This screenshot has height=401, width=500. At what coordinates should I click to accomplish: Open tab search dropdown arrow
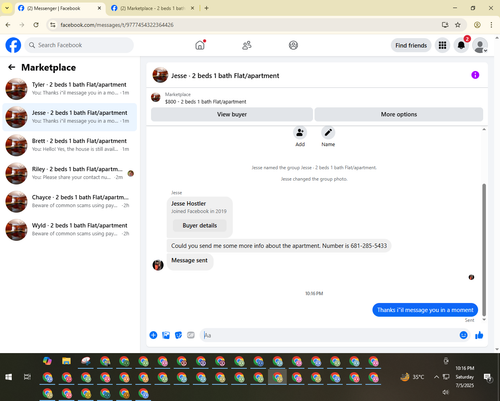tap(7, 8)
